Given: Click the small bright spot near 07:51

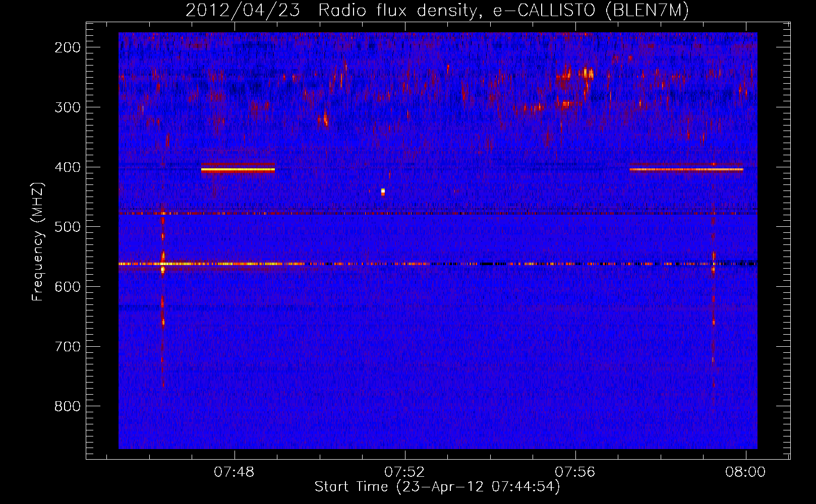Looking at the screenshot, I should [383, 192].
